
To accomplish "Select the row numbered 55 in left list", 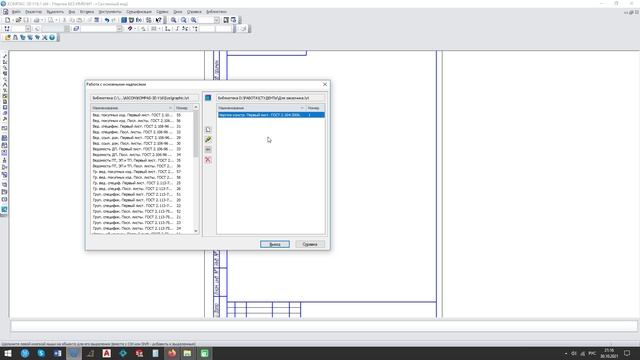I will pos(142,115).
